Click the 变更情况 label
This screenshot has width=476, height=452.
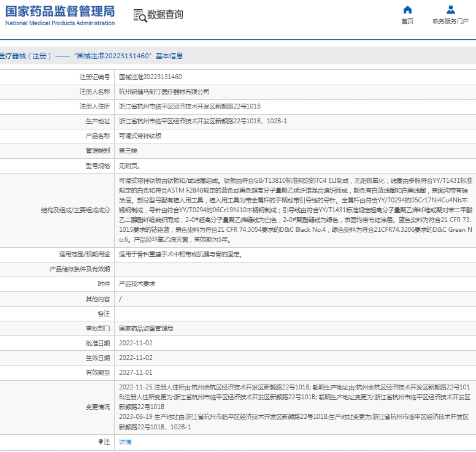click(98, 407)
